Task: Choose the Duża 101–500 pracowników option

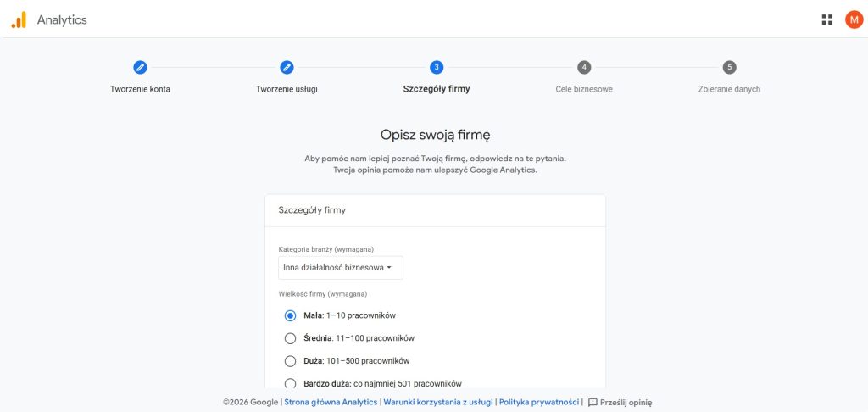Action: tap(290, 361)
